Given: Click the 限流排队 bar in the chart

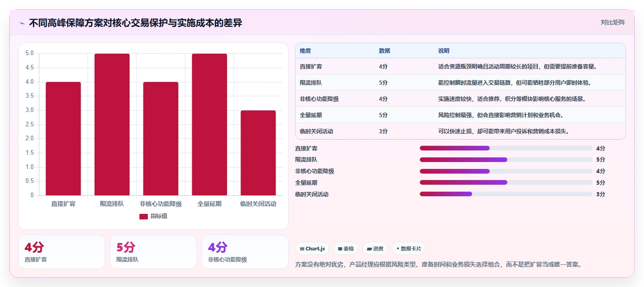Looking at the screenshot, I should tap(112, 125).
